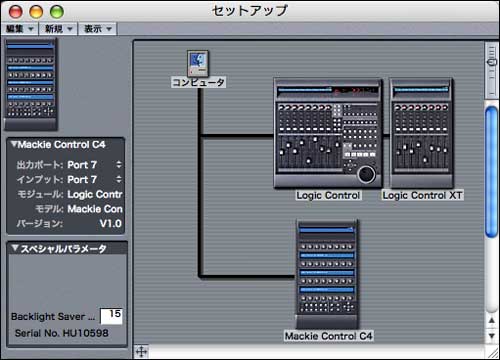This screenshot has height=360, width=500.
Task: Click the window resize grip corner
Action: point(492,352)
